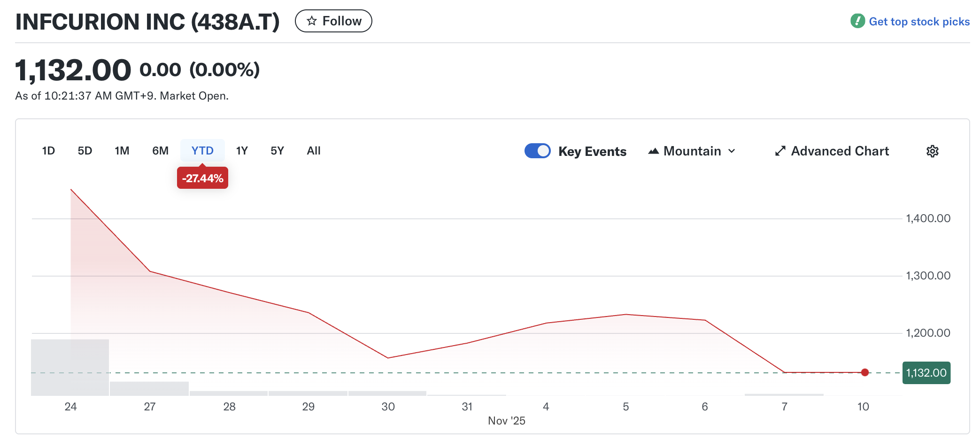Switch to 1M time range
This screenshot has height=440, width=980.
coord(122,151)
